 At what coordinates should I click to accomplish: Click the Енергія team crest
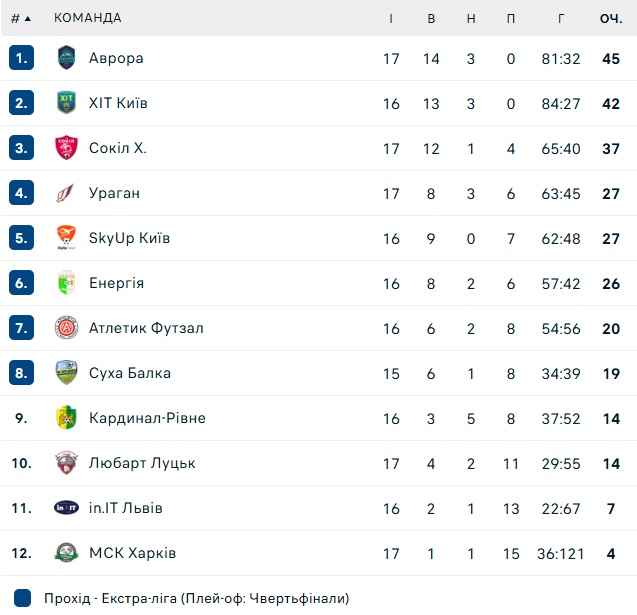coord(66,283)
